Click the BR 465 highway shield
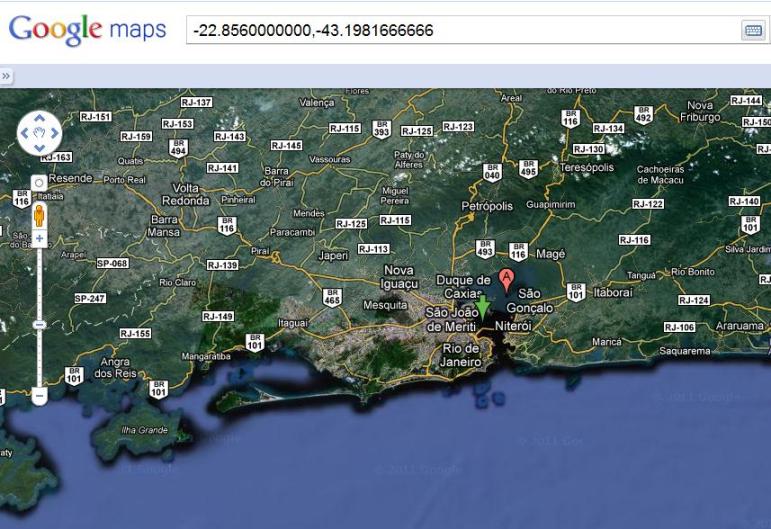This screenshot has height=529, width=771. coord(332,298)
